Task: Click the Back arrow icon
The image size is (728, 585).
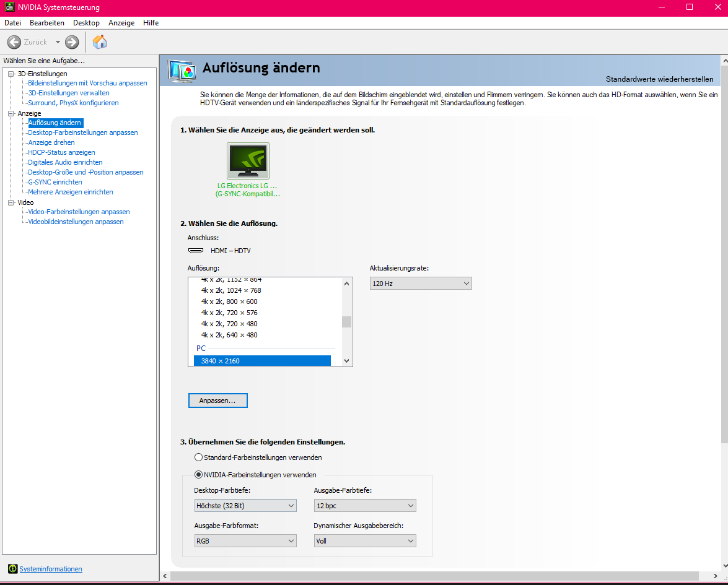Action: click(14, 42)
